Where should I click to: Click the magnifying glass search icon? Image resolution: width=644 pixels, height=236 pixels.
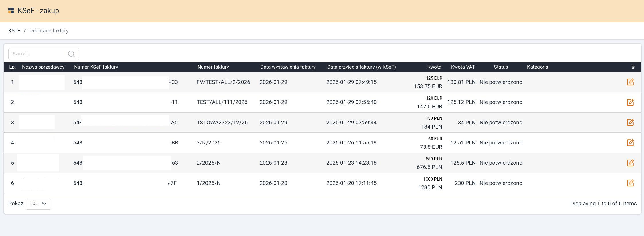coord(72,54)
